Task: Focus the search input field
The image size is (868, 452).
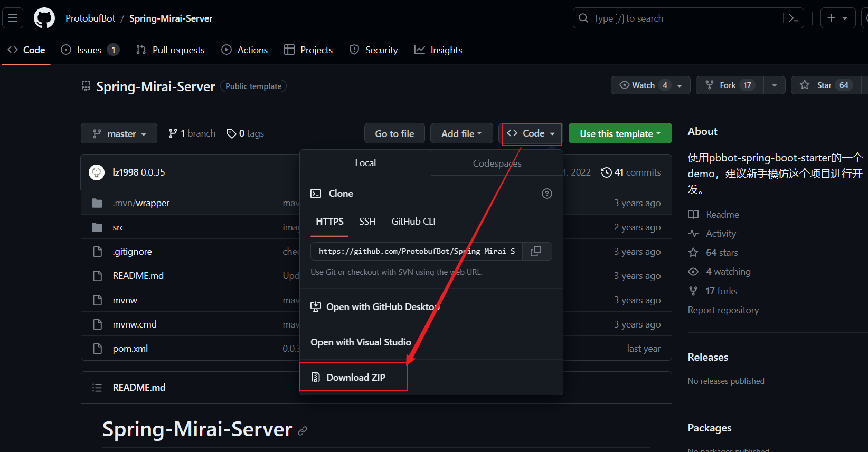Action: coord(688,18)
